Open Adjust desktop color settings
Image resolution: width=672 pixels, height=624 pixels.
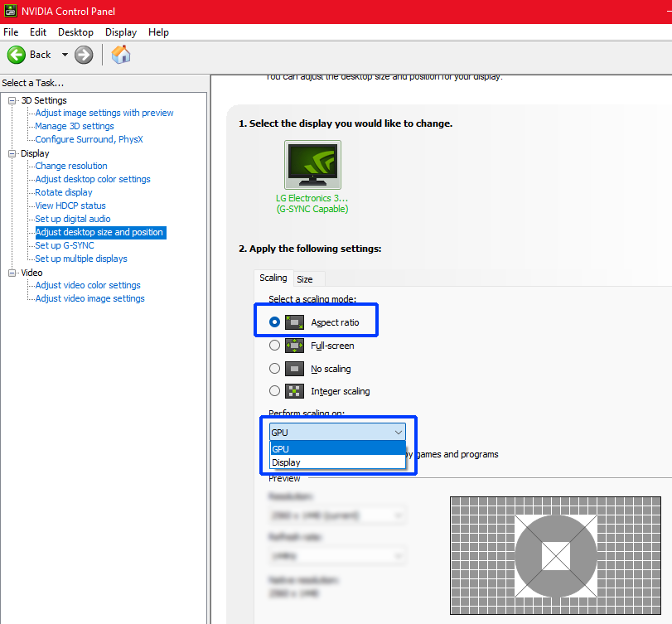point(93,179)
